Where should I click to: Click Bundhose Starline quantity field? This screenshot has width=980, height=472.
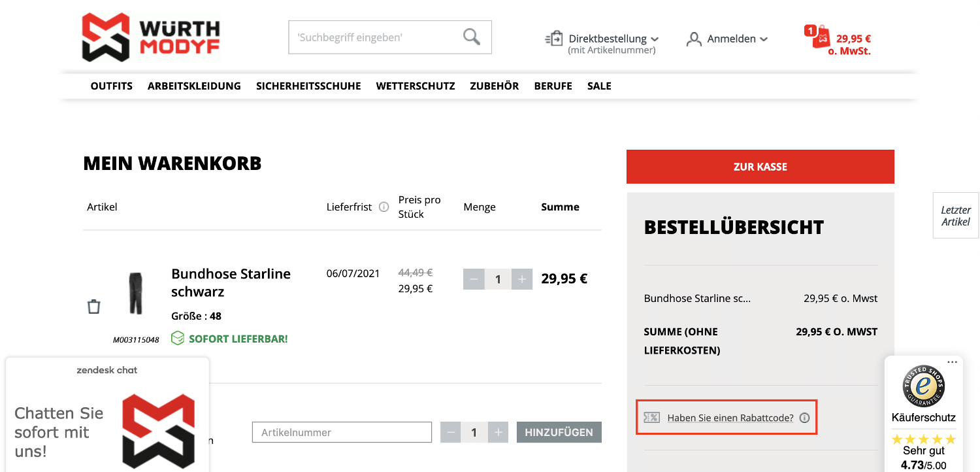[x=498, y=279]
